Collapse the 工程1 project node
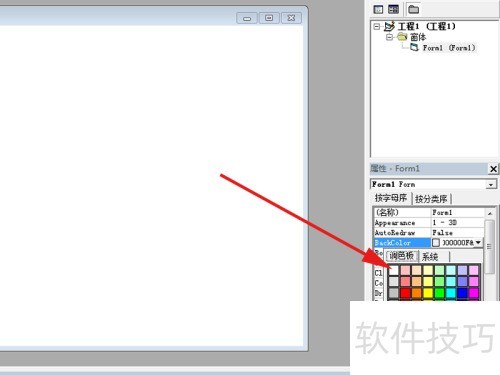Image resolution: width=500 pixels, height=375 pixels. click(377, 26)
